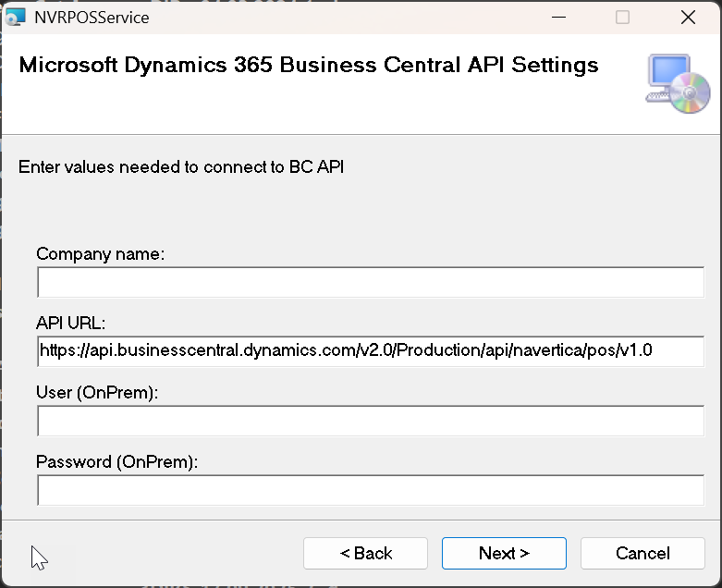Screen dimensions: 722x588
Task: Click the Business Central API Settings heading
Action: point(309,66)
